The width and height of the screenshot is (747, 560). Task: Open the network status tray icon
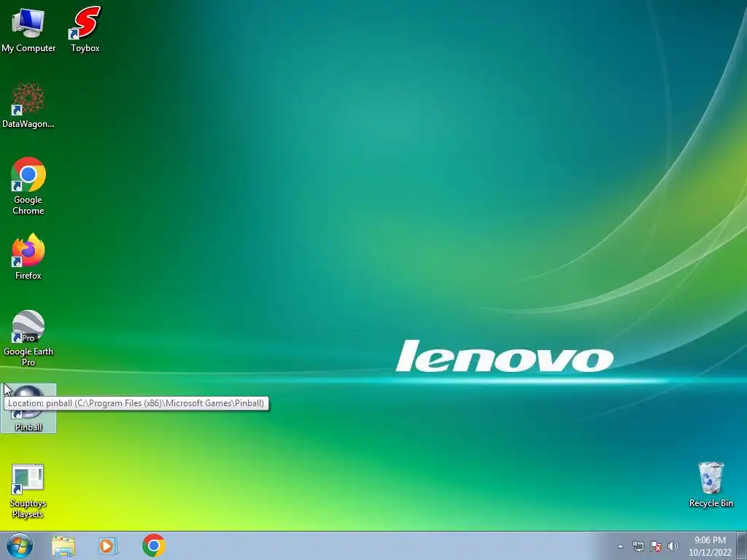(x=638, y=546)
